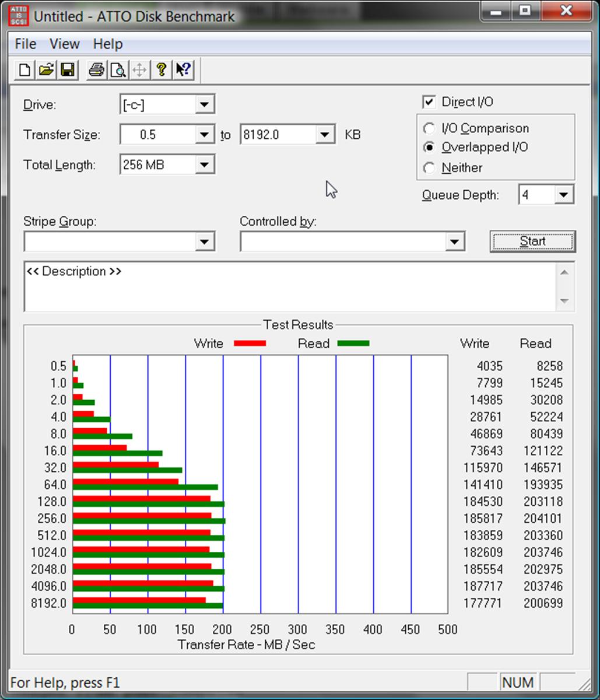Viewport: 600px width, 700px height.
Task: Click the read value 121122
Action: tap(543, 451)
